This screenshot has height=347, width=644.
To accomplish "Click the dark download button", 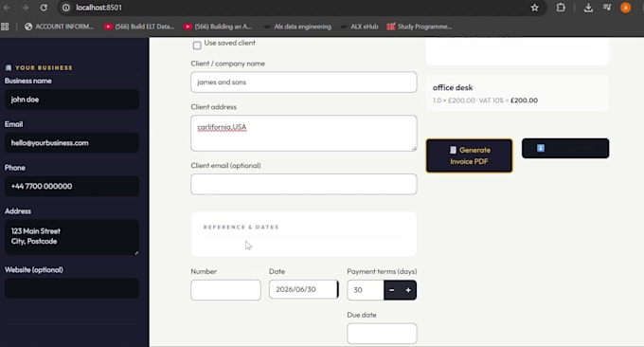I will tap(565, 148).
